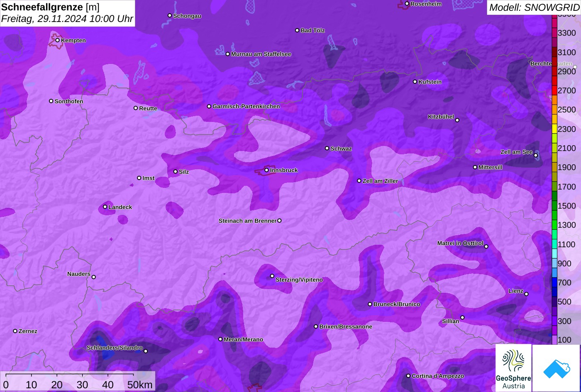Image resolution: width=581 pixels, height=392 pixels.
Task: Click the Landeck location dot
Action: [x=105, y=207]
